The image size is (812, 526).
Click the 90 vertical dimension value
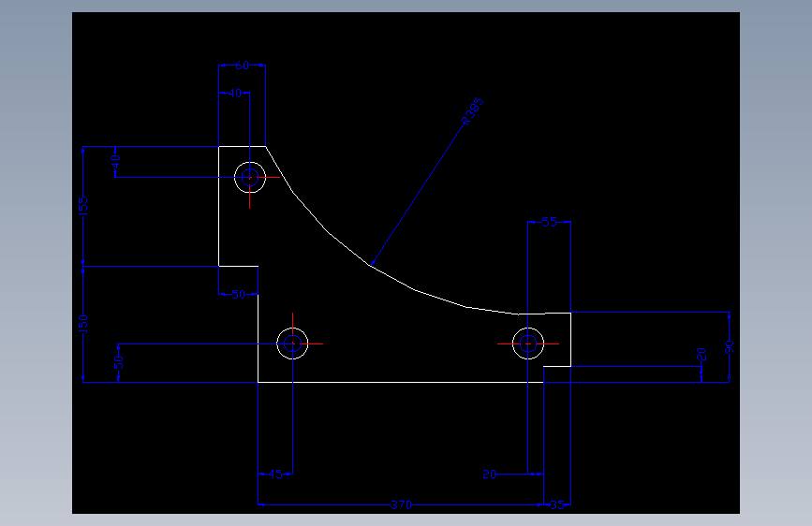pos(730,347)
